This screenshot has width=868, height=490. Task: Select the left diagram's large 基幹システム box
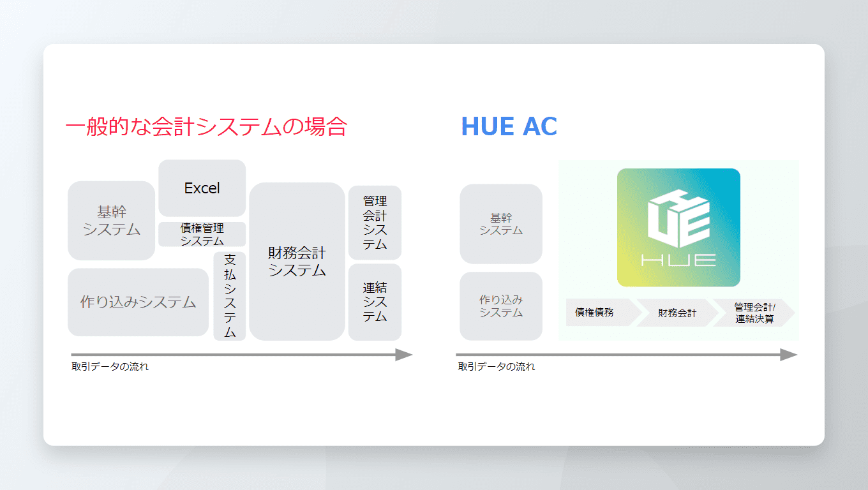tap(112, 221)
